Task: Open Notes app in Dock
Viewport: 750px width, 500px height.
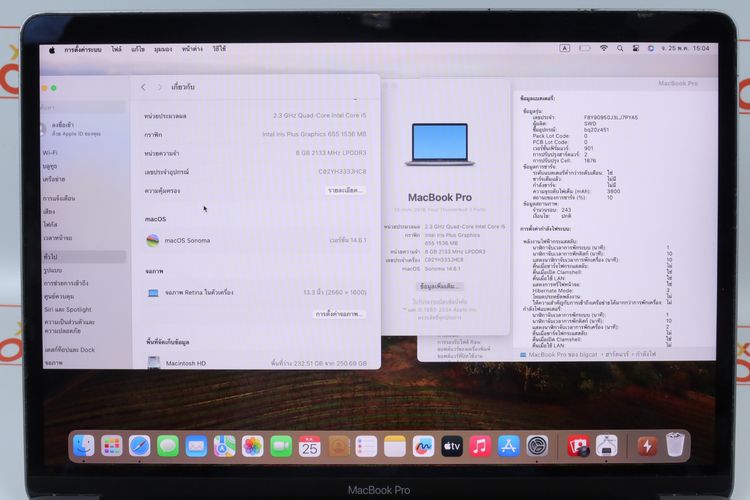Action: coord(395,446)
